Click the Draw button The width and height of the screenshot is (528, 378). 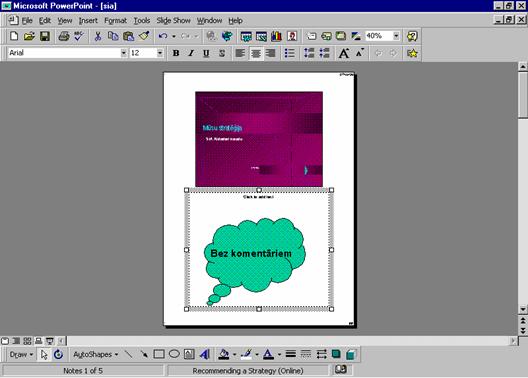pos(21,354)
